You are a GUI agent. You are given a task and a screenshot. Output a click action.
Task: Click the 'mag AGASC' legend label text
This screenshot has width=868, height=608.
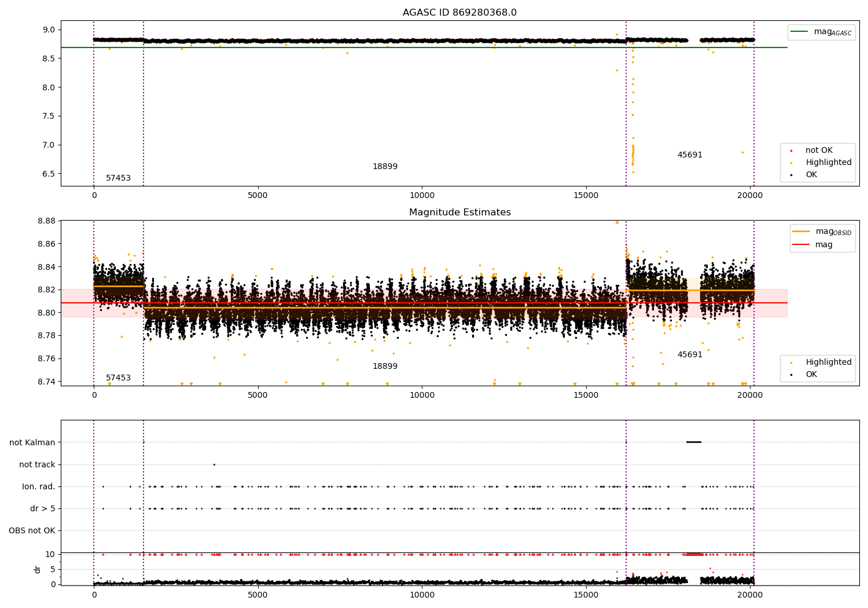pos(833,32)
